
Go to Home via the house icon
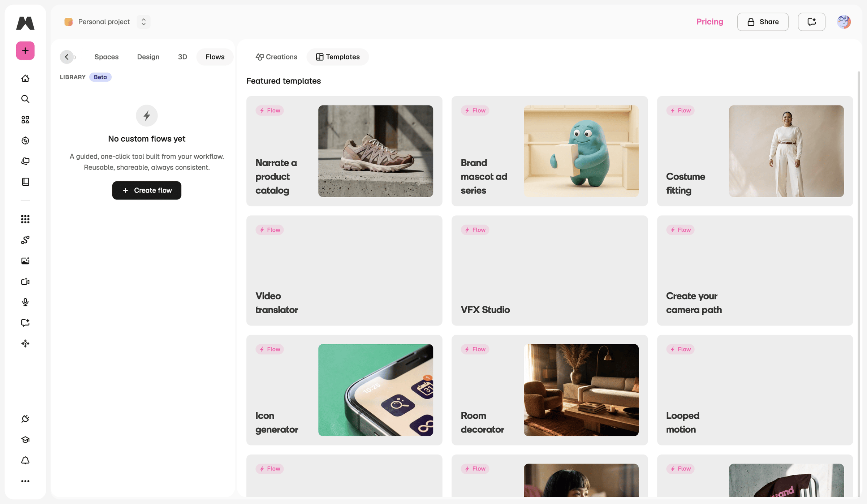tap(25, 78)
